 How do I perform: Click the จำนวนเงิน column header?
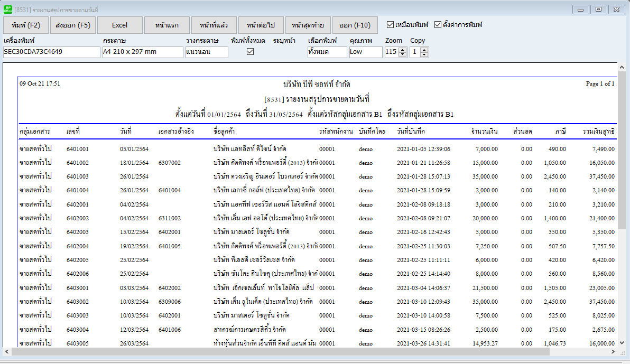(485, 132)
